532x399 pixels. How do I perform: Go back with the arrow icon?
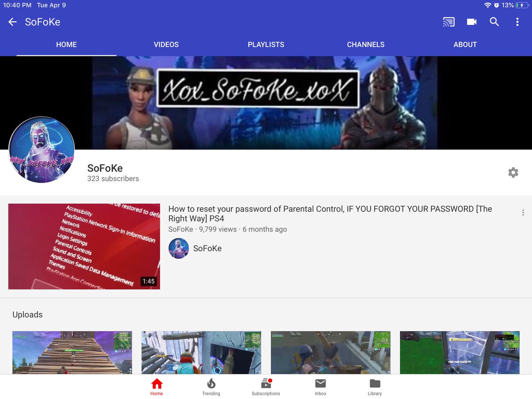(12, 22)
